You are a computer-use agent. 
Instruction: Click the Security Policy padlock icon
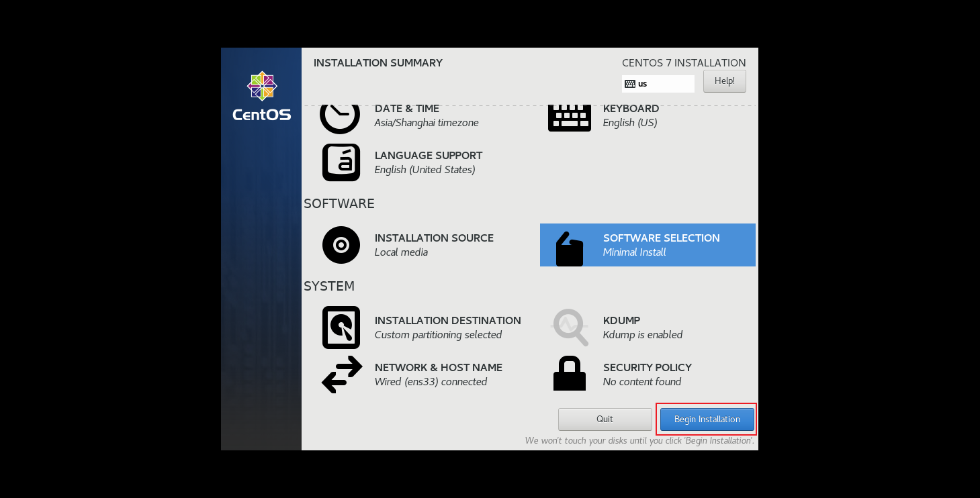pos(570,373)
